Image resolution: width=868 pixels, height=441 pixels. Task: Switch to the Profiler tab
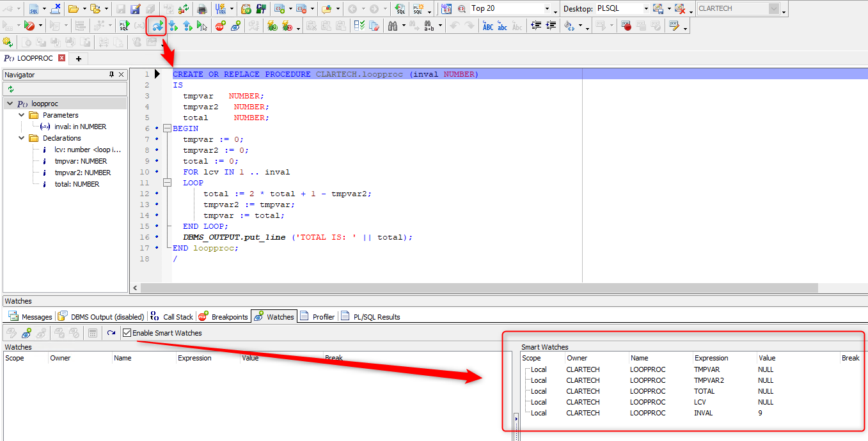(x=317, y=316)
